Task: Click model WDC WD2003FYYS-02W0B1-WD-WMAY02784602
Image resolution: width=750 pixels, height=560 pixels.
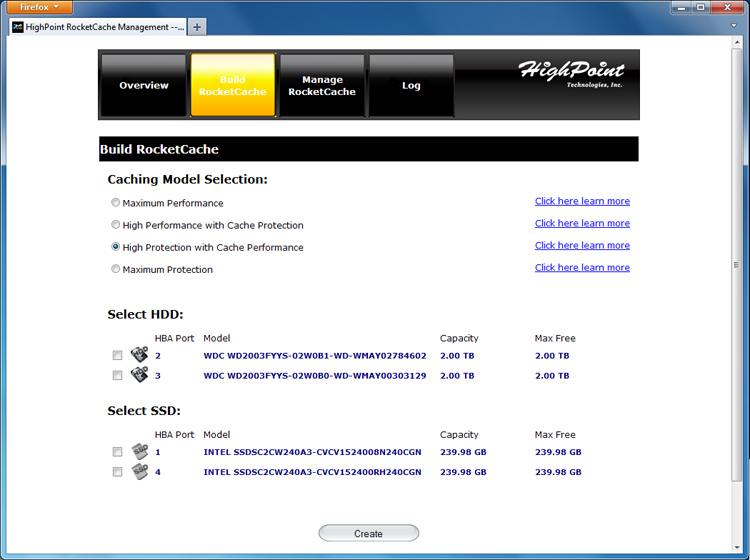Action: [315, 356]
